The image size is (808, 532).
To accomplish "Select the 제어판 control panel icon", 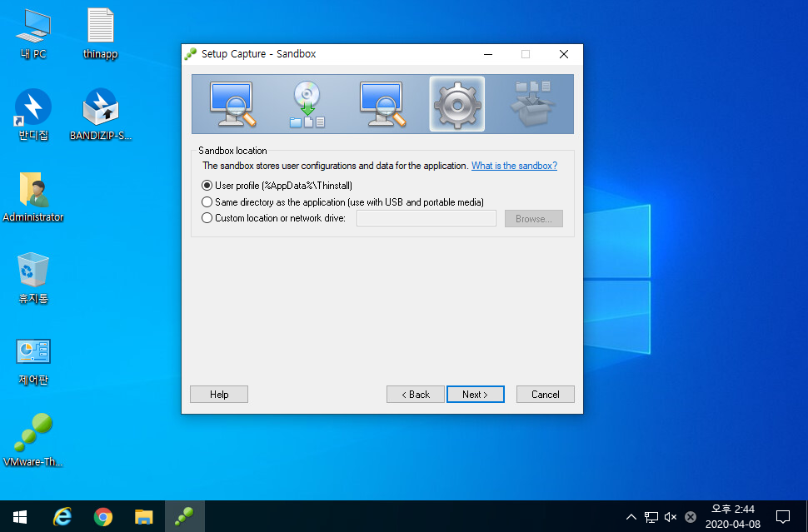I will coord(33,362).
